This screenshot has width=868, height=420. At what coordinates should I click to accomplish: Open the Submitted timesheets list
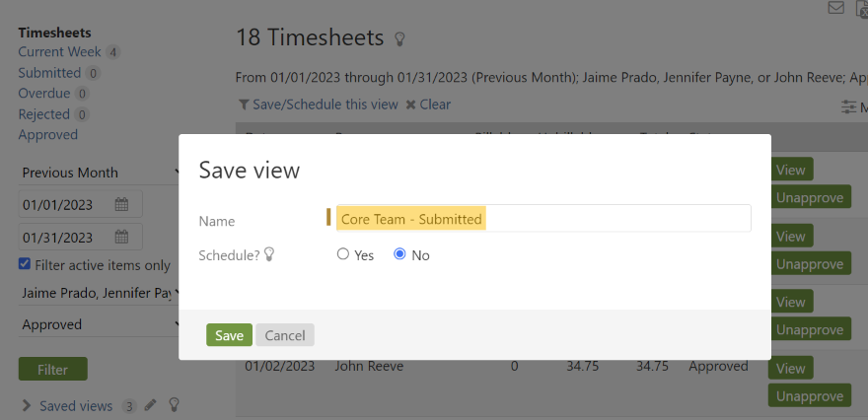(x=49, y=72)
